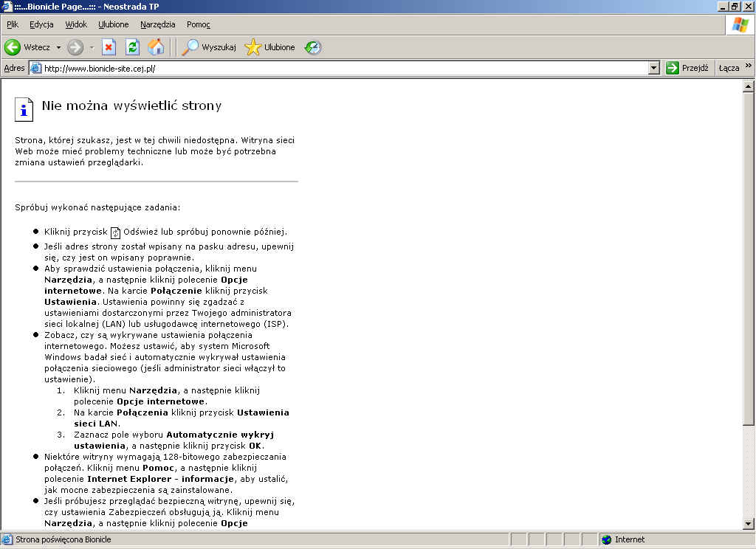Minimize the browser window

point(723,6)
